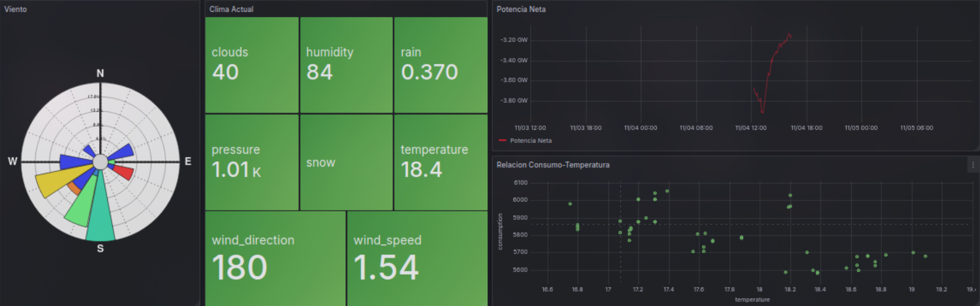Click the S compass label

point(101,249)
